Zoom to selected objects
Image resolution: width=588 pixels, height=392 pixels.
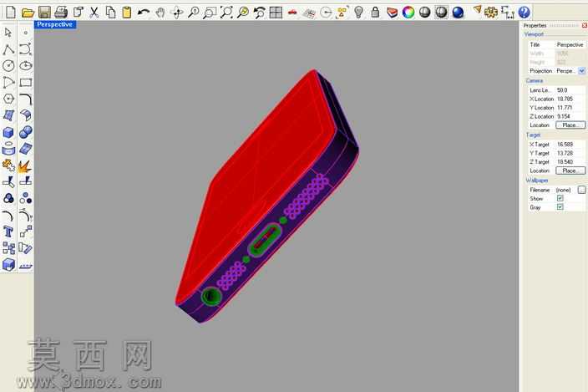(x=242, y=13)
